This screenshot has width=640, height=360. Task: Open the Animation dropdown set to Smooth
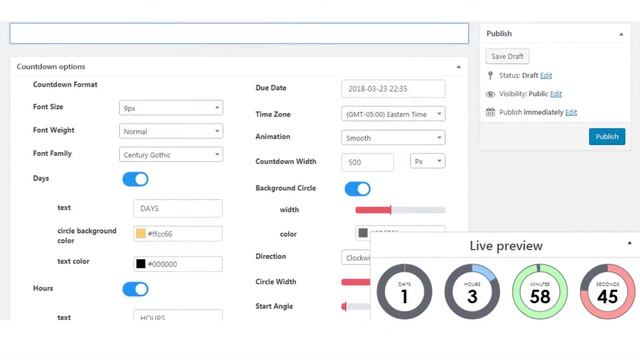(393, 138)
